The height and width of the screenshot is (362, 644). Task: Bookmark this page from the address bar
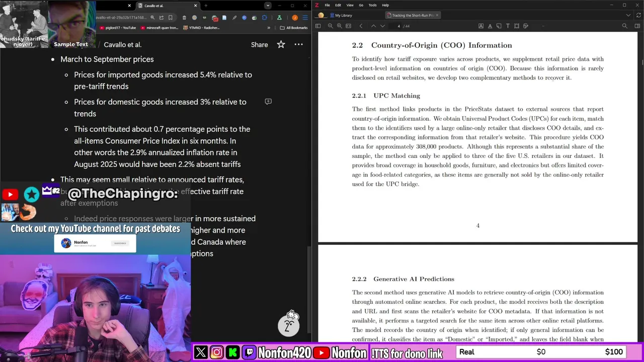(x=170, y=18)
